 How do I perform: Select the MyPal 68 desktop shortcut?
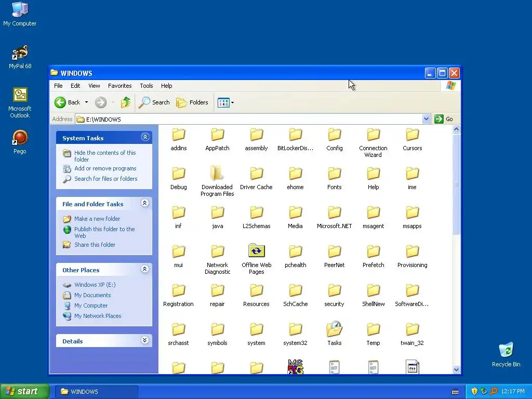[x=20, y=57]
